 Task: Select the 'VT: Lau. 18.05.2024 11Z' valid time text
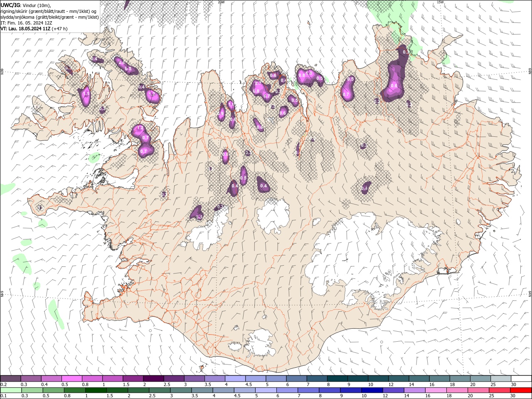coord(26,29)
